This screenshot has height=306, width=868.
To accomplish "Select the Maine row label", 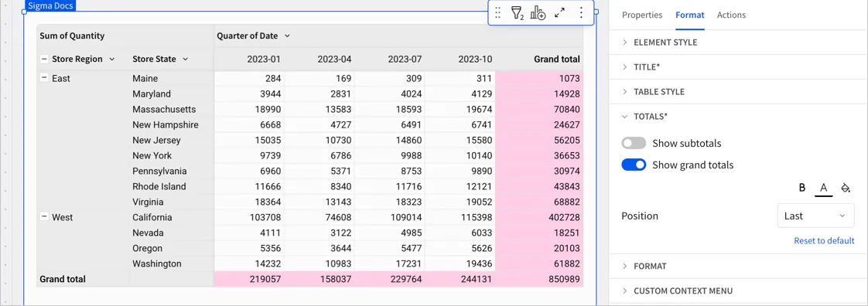I will (x=145, y=79).
